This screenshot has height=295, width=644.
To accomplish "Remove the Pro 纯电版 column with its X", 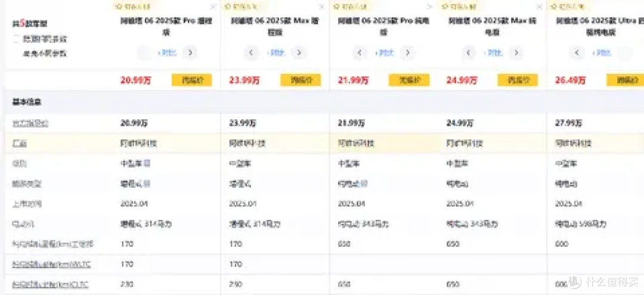I will pos(431,7).
